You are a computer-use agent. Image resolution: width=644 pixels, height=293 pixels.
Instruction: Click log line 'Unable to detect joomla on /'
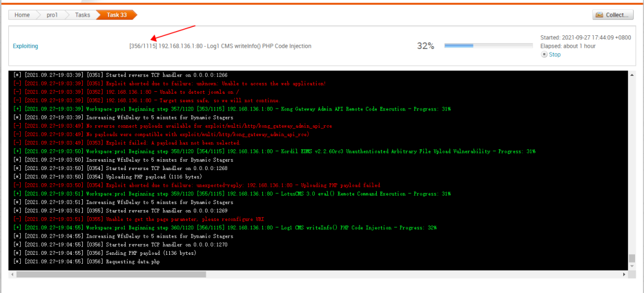pos(125,92)
